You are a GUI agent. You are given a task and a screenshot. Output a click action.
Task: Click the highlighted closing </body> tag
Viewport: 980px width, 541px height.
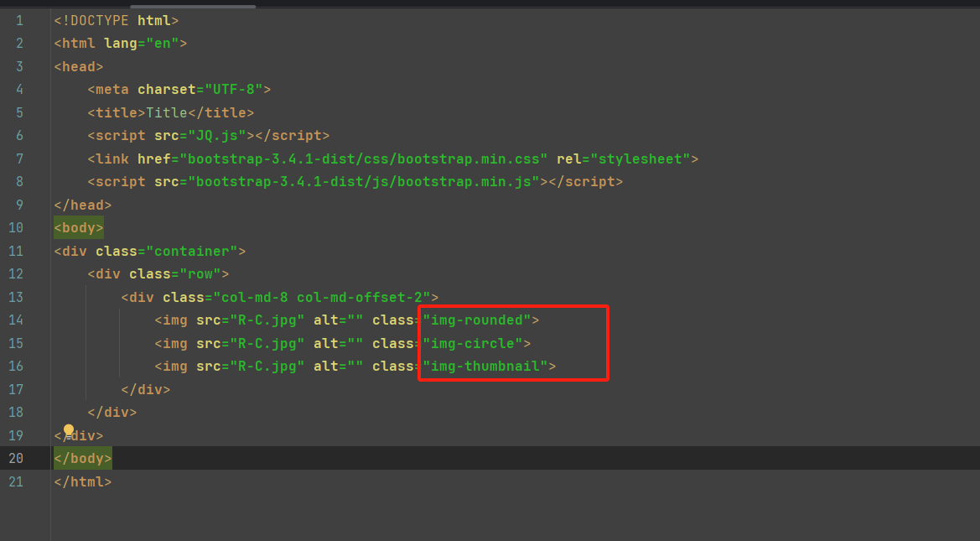82,459
